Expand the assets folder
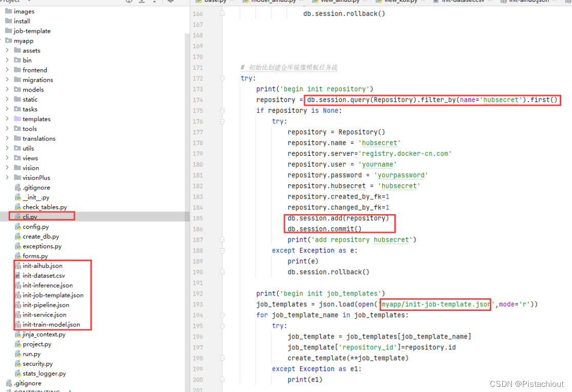The height and width of the screenshot is (392, 572). (7, 50)
